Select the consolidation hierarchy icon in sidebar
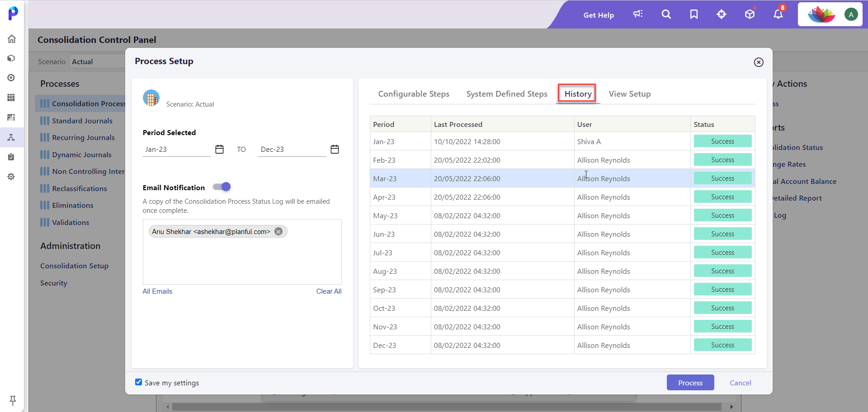This screenshot has height=412, width=868. click(x=11, y=137)
